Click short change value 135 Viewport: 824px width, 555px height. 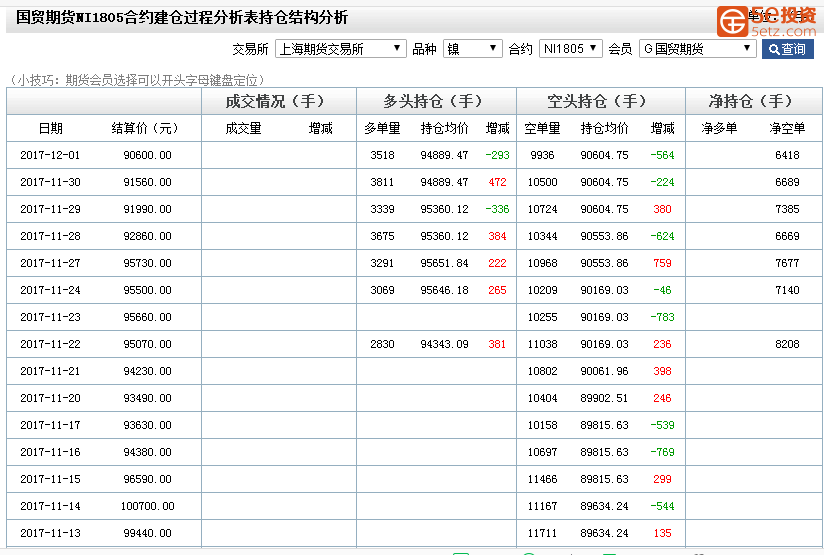[x=663, y=533]
